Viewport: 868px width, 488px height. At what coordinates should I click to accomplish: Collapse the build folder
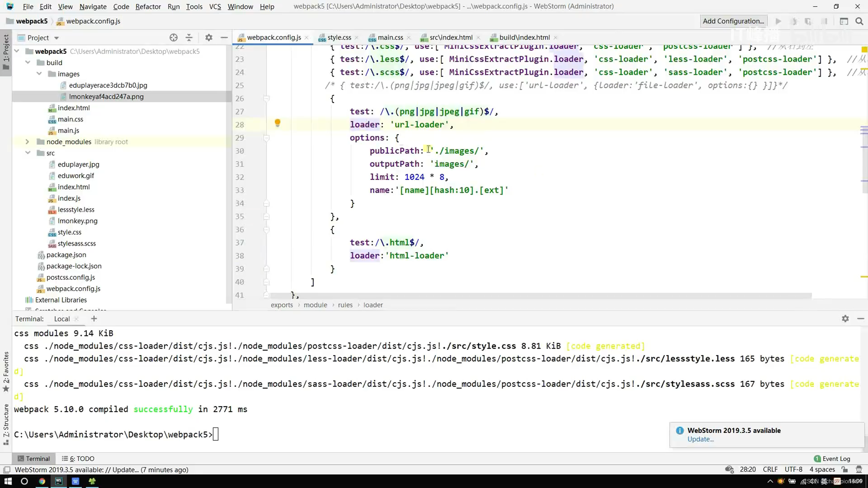tap(28, 63)
